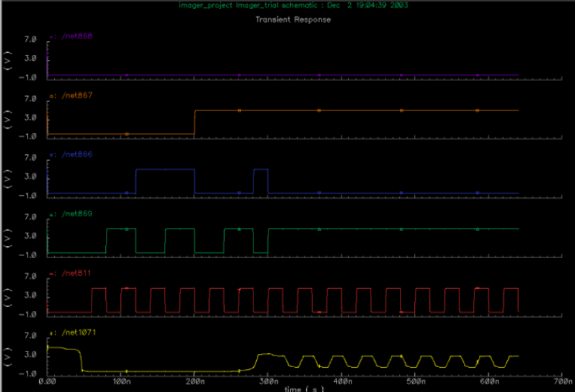
Task: Click the narrow blue /net866 pulse
Action: 261,170
